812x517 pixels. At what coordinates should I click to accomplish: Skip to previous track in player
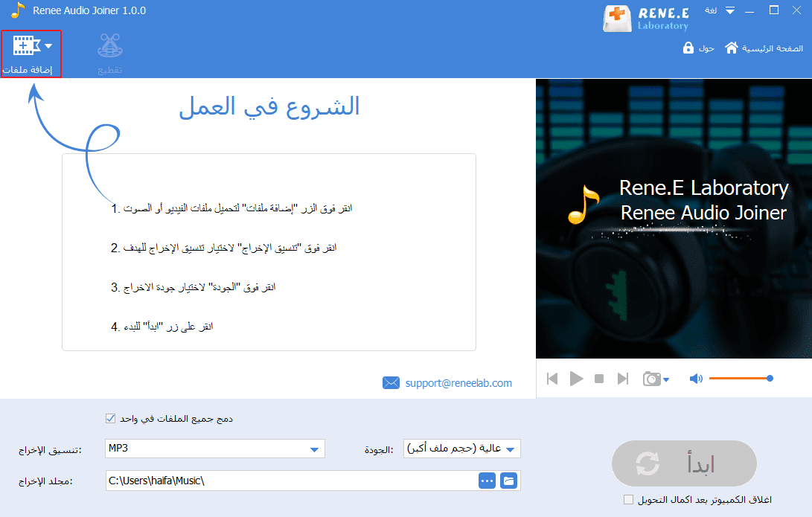coord(552,379)
